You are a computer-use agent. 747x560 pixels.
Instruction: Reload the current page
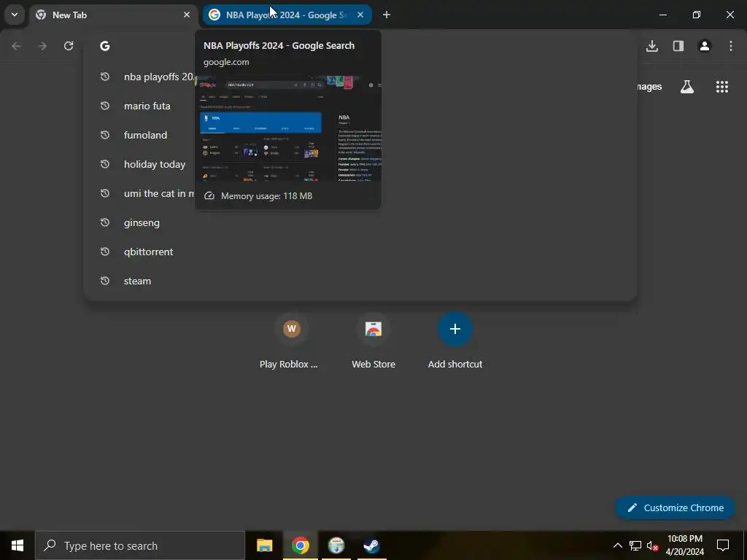coord(69,46)
